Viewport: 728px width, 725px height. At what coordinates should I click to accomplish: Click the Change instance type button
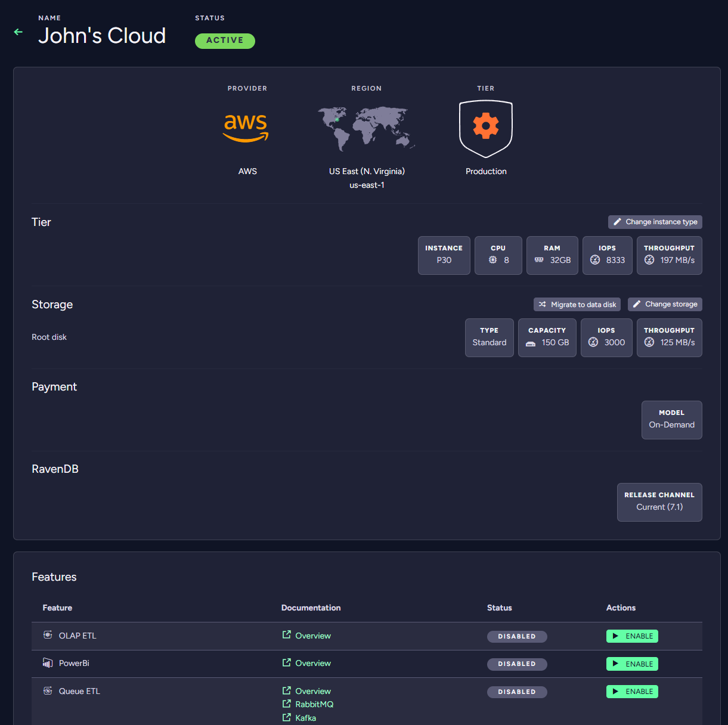[x=655, y=222]
